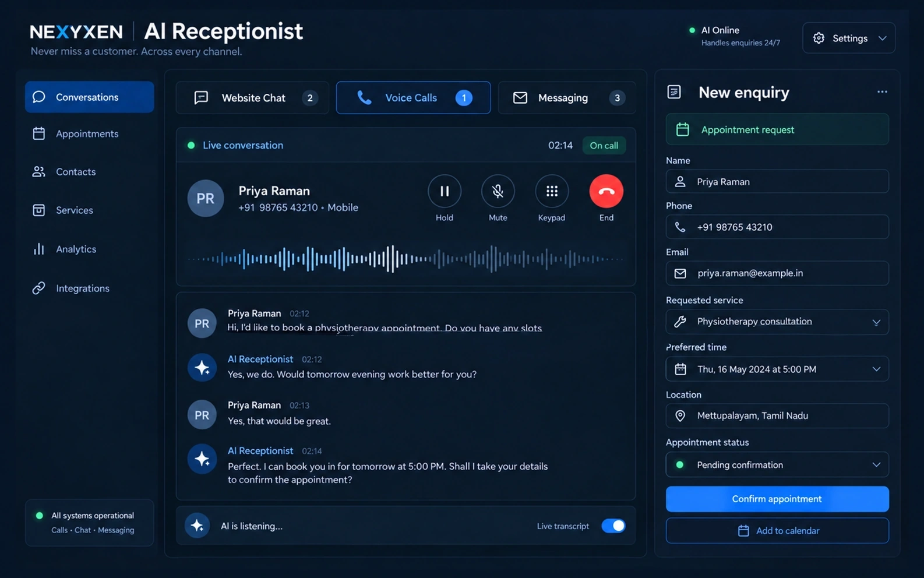The image size is (924, 578).
Task: Click the AI Receptionist avatar on the 02:14 message
Action: coord(202,459)
